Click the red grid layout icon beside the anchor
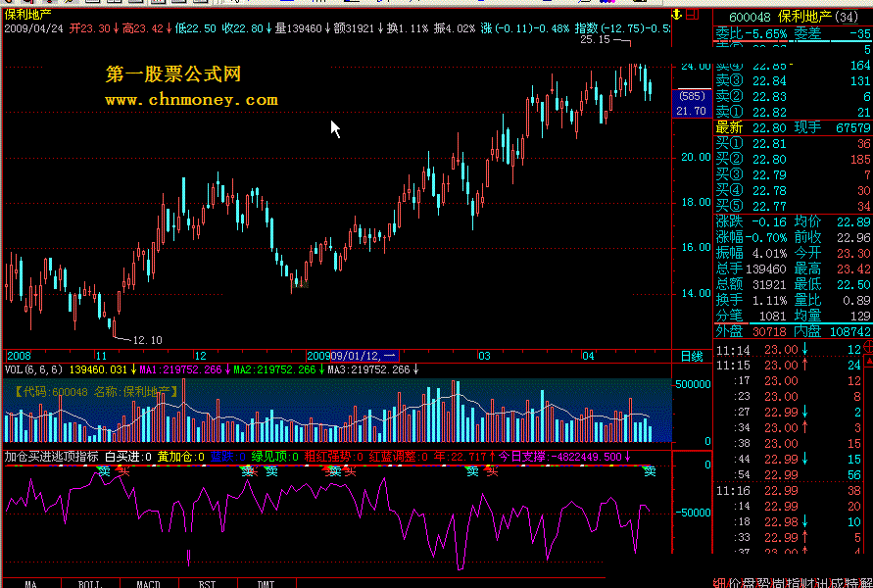This screenshot has height=588, width=873. pos(692,15)
